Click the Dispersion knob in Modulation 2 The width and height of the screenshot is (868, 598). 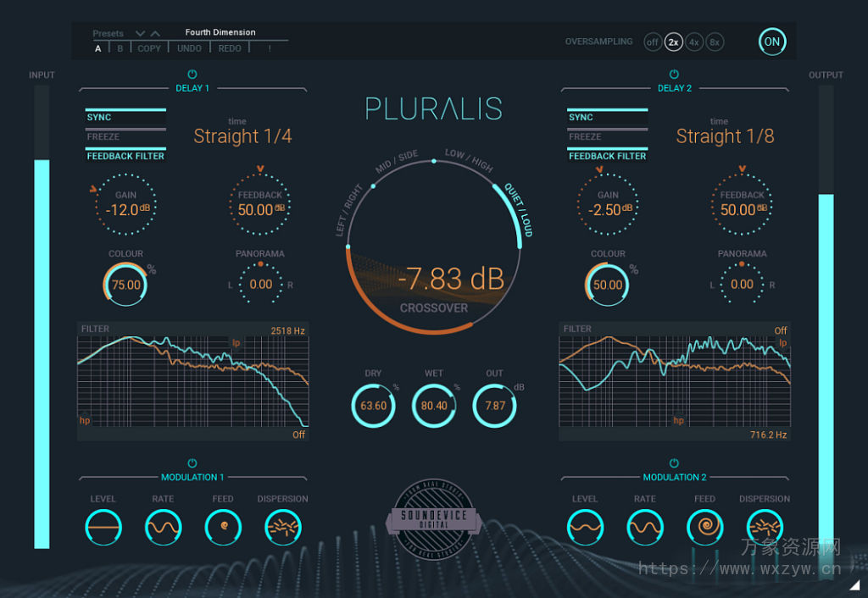(764, 527)
